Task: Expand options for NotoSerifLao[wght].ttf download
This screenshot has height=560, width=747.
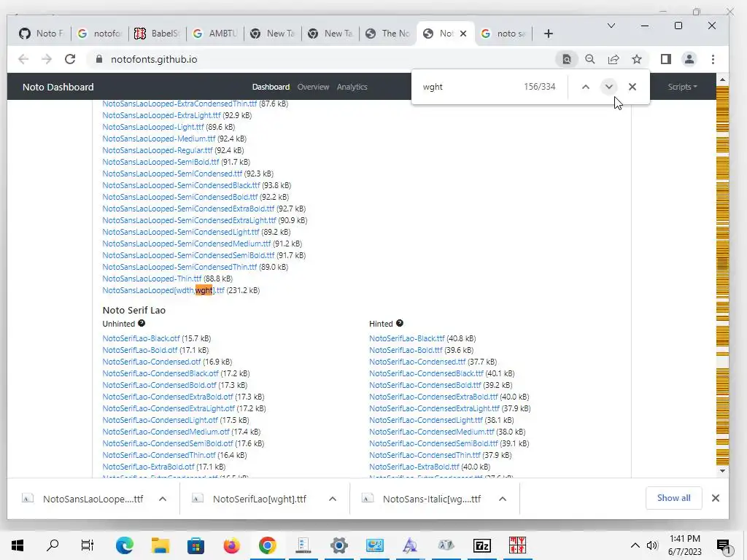Action: 333,499
